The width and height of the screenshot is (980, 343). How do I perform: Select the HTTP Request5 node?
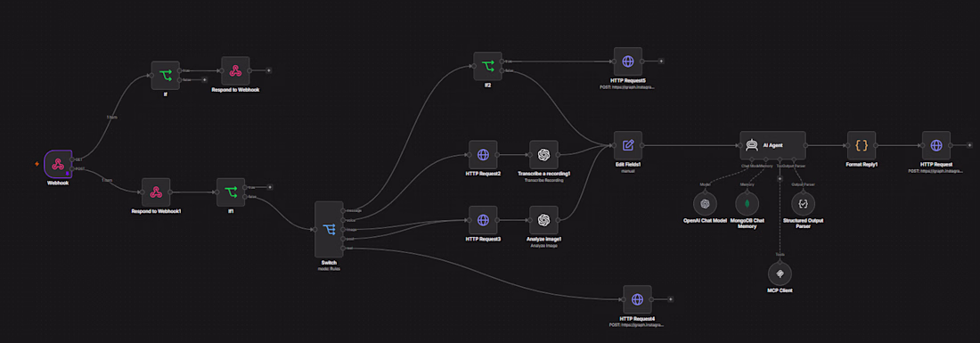pyautogui.click(x=627, y=61)
